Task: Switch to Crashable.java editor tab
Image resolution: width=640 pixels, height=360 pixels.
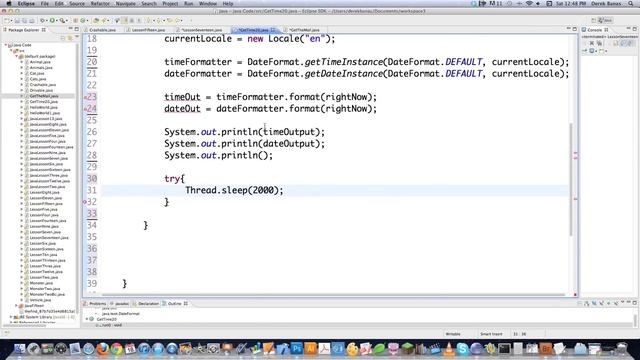Action: 102,30
